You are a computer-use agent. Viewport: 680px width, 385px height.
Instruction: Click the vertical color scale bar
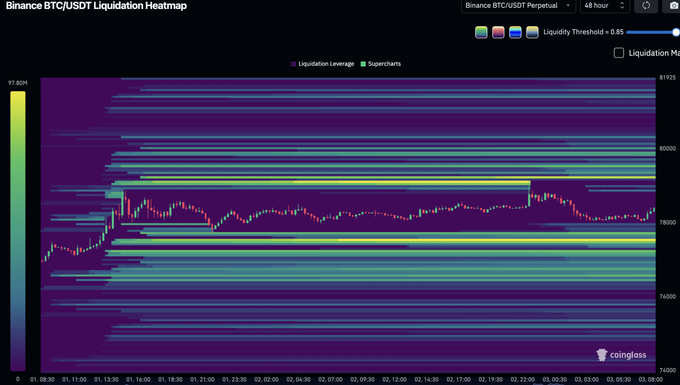(18, 231)
